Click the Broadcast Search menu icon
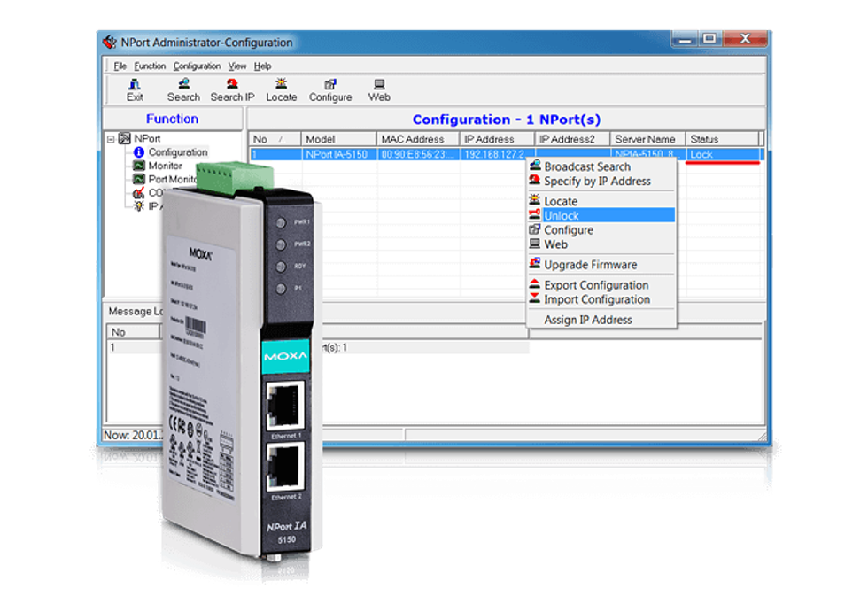 (x=535, y=166)
